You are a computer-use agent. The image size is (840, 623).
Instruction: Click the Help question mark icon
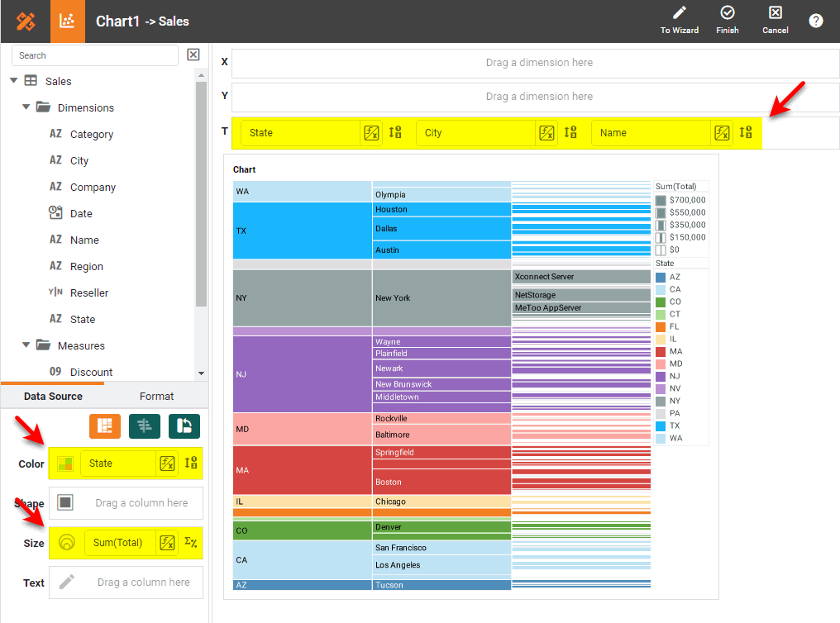point(816,21)
